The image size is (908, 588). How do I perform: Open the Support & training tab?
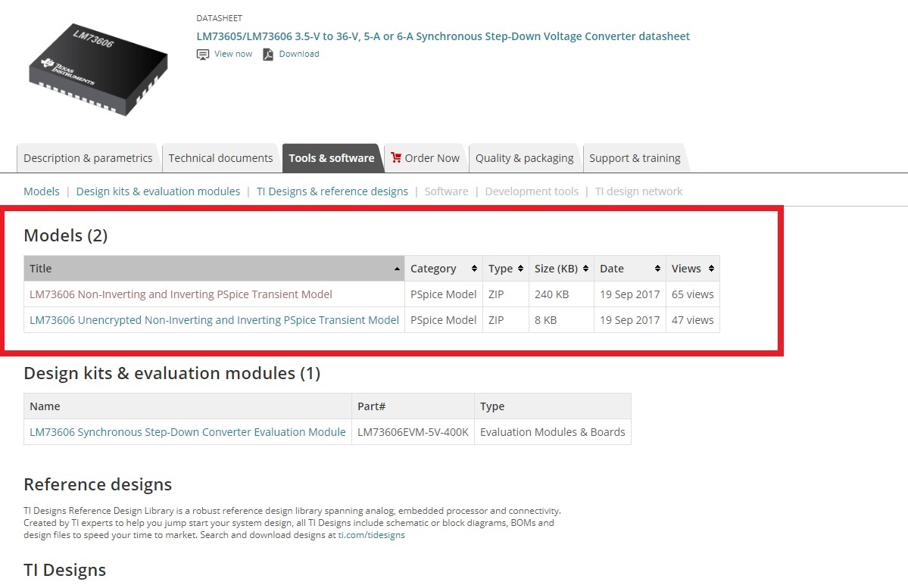click(635, 158)
